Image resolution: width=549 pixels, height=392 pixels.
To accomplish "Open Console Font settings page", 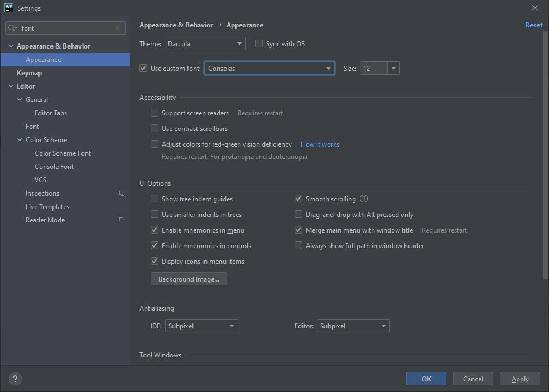I will click(x=54, y=167).
